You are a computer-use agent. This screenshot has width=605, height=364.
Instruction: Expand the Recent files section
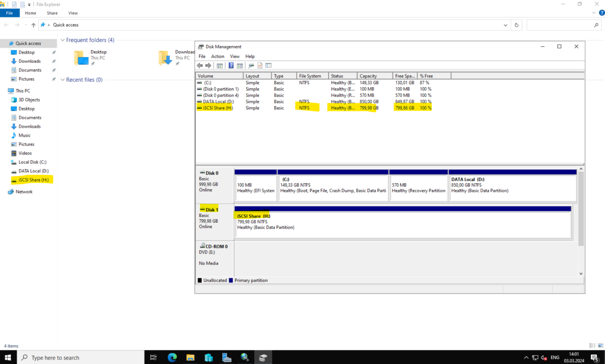coord(63,79)
